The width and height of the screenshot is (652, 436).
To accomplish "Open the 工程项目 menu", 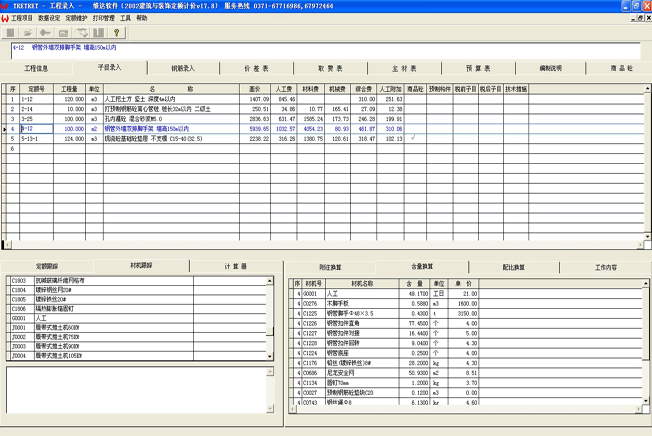I will pos(22,18).
